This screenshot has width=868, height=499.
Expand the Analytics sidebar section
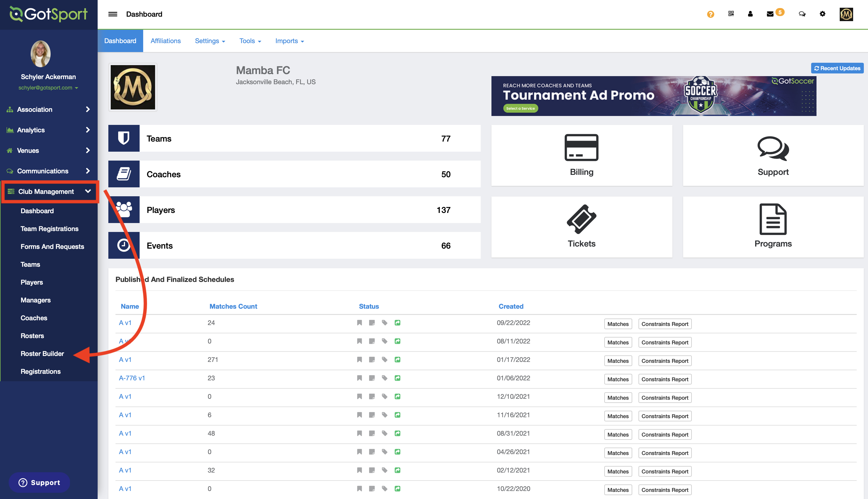pos(49,130)
